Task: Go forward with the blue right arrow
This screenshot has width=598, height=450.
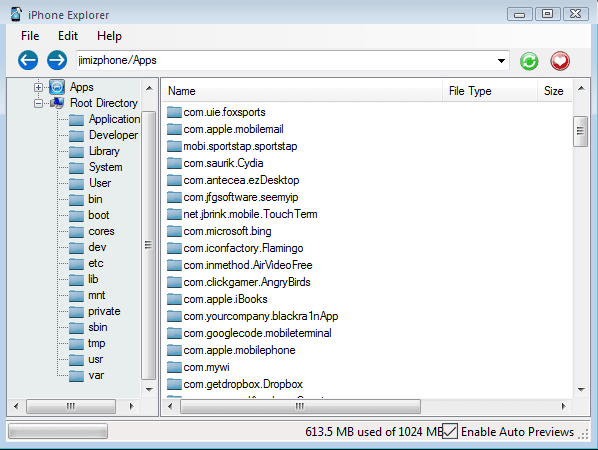Action: pyautogui.click(x=57, y=60)
